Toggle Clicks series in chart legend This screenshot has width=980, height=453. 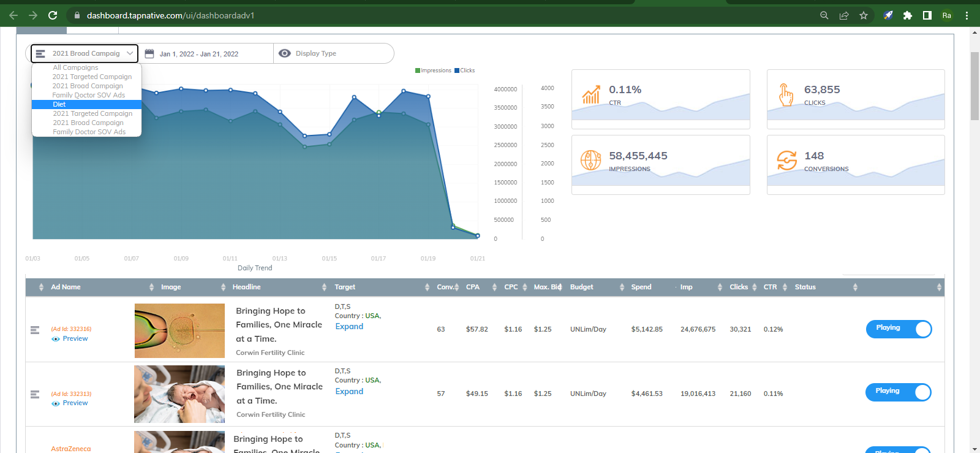point(465,70)
